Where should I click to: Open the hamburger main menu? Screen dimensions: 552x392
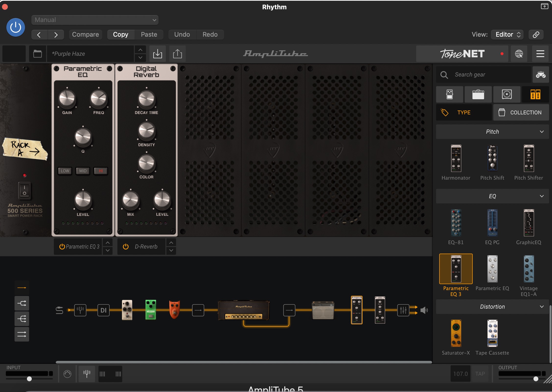pos(540,54)
